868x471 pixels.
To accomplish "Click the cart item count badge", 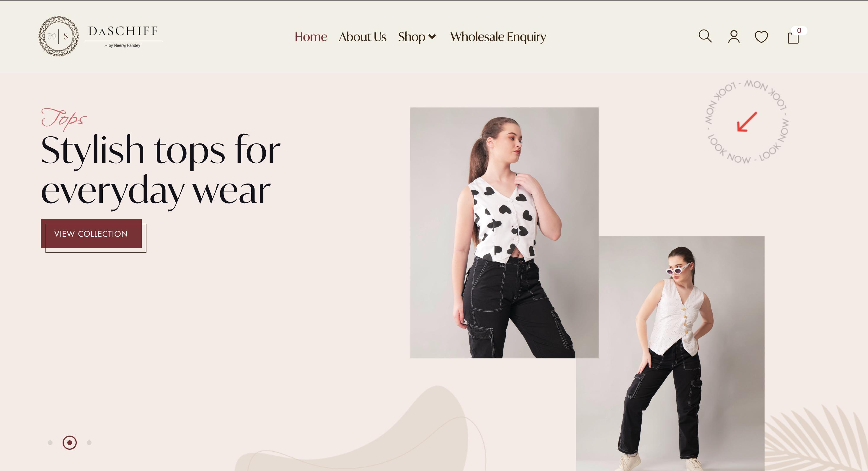I will (799, 30).
